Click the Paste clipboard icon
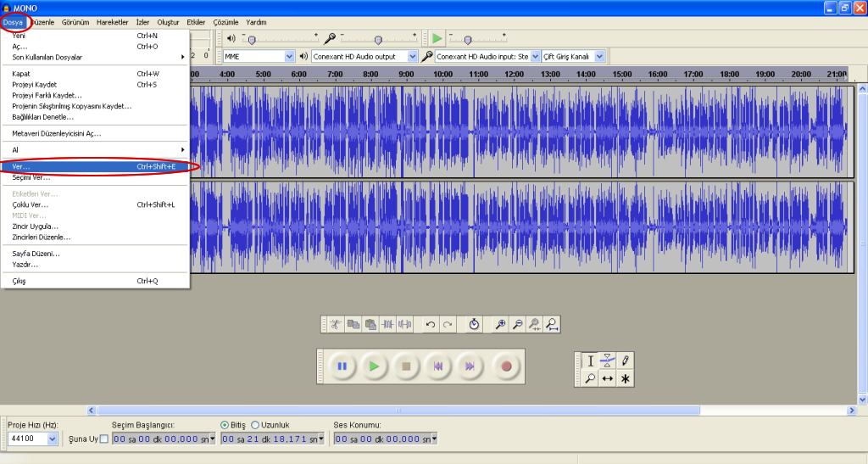Viewport: 868px width, 464px height. pyautogui.click(x=370, y=325)
